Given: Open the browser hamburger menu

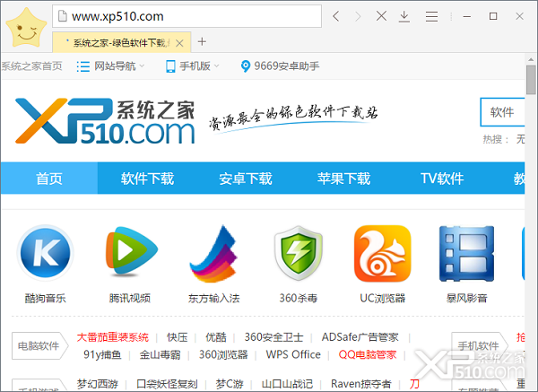Looking at the screenshot, I should pyautogui.click(x=431, y=16).
